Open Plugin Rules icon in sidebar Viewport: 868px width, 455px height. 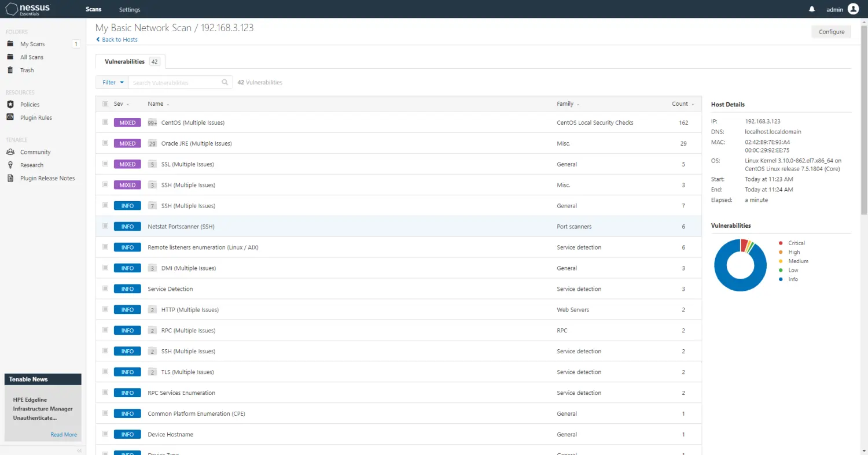[x=10, y=117]
